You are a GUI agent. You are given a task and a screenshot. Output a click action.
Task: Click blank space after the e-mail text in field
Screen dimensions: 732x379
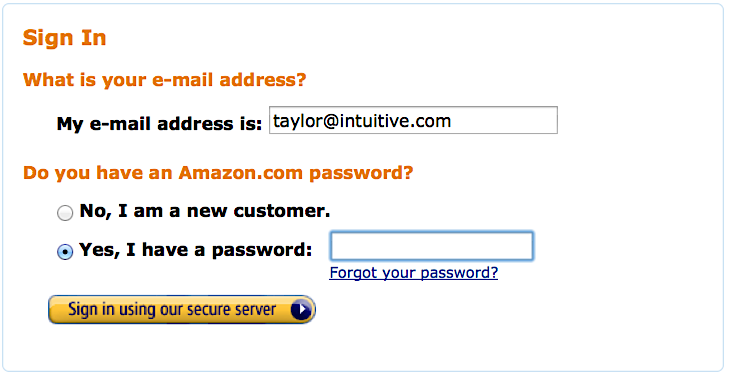pos(504,120)
